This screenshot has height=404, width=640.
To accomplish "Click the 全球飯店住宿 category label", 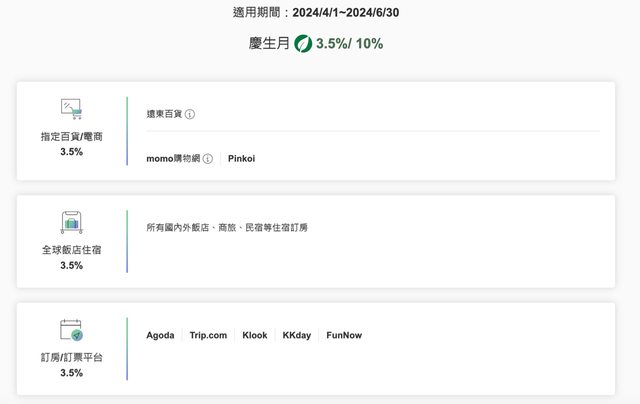I will (x=71, y=249).
